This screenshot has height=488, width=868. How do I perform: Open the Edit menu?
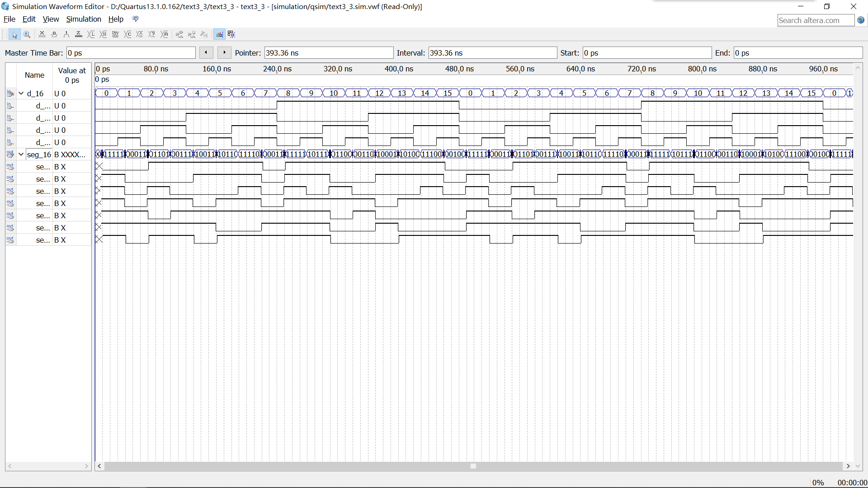29,19
